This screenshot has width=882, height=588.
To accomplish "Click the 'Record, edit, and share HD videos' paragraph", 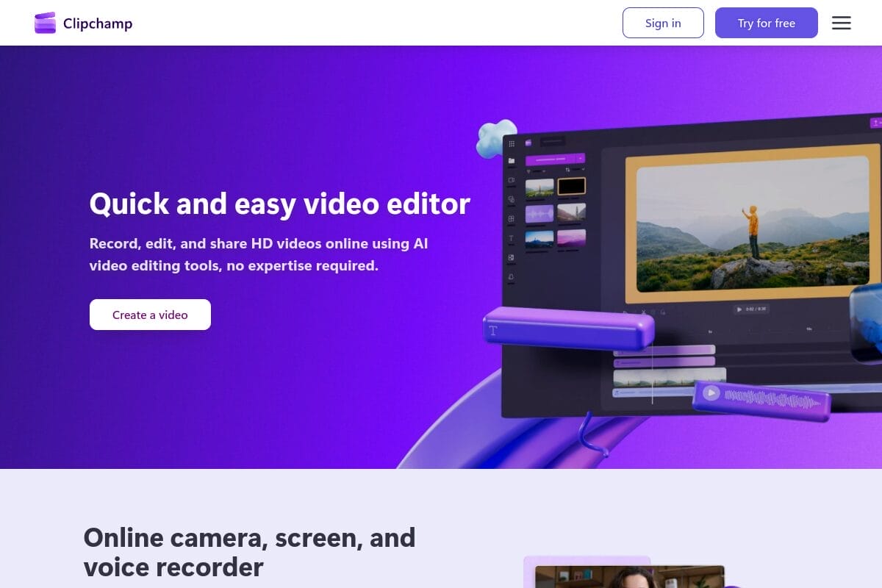I will pos(259,254).
